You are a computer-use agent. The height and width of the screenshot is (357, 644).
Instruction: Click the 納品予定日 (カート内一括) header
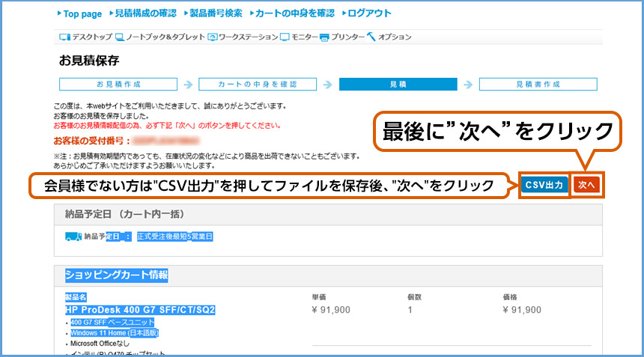(124, 214)
